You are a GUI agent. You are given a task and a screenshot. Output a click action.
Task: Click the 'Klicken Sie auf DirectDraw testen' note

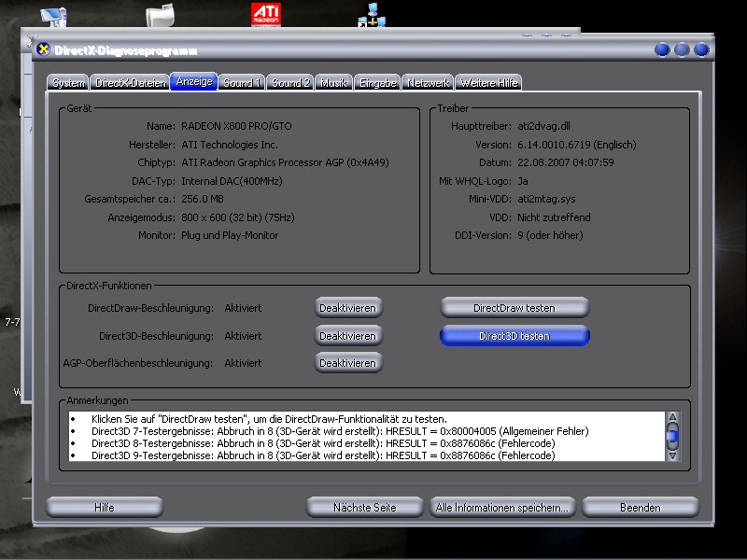coord(269,419)
